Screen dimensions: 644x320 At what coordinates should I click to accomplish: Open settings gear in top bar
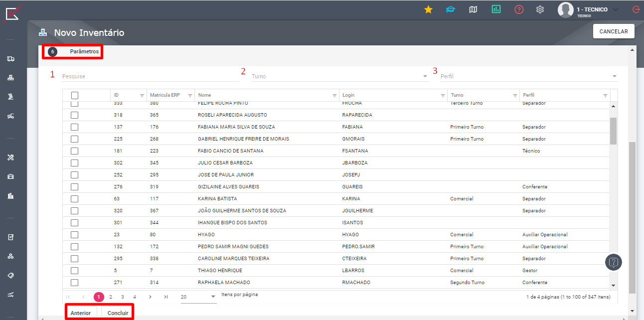pyautogui.click(x=540, y=9)
